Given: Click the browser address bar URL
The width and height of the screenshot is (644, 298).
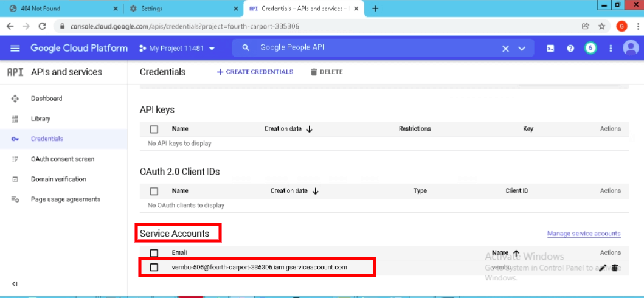Looking at the screenshot, I should (x=185, y=26).
